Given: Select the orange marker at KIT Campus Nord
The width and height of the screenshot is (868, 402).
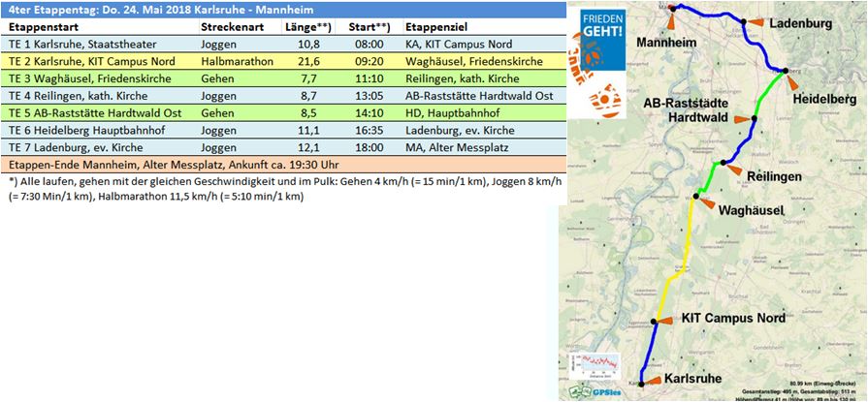Looking at the screenshot, I should (x=666, y=321).
